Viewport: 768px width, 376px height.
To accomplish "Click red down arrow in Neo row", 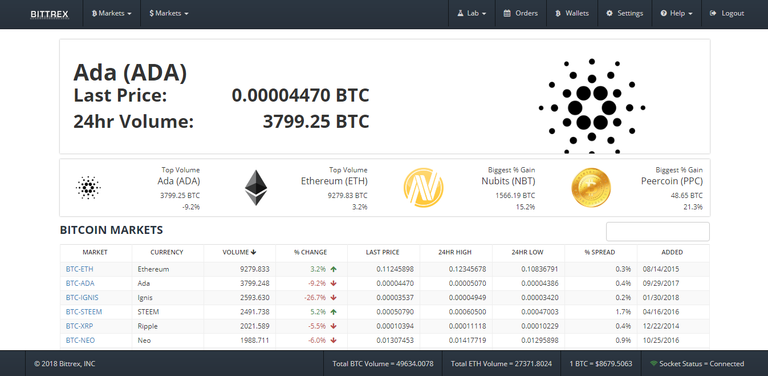I will click(334, 340).
